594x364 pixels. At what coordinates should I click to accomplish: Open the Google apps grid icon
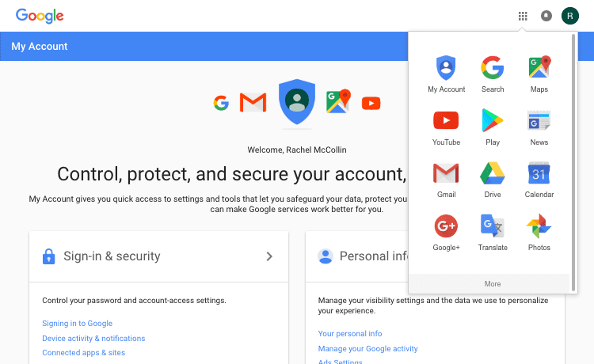click(523, 16)
